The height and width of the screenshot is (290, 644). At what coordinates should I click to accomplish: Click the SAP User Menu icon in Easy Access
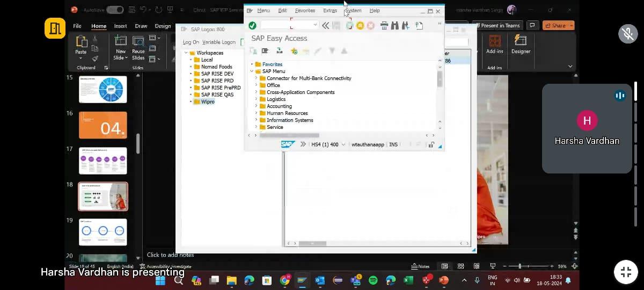click(253, 51)
